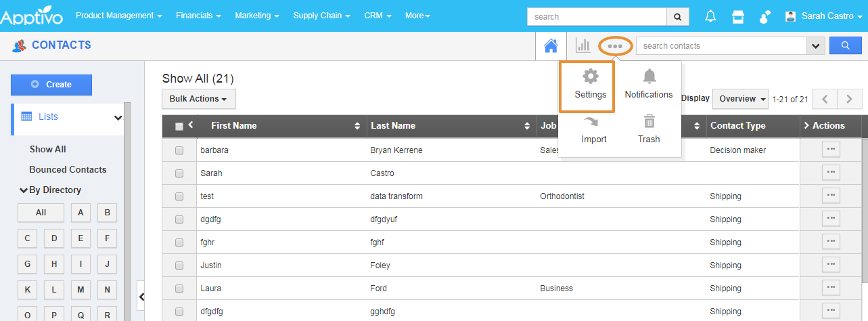Screen dimensions: 868x321
Task: Go to the Contacts home icon
Action: [x=551, y=46]
